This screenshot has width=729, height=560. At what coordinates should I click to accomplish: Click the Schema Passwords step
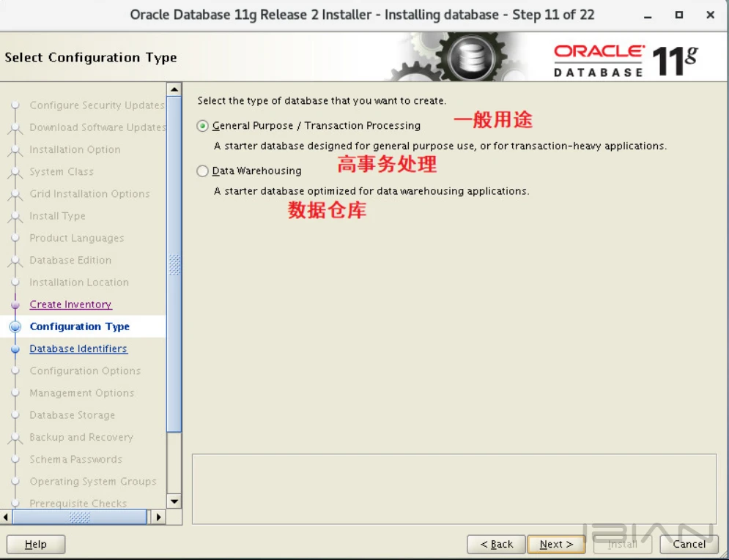[x=75, y=459]
